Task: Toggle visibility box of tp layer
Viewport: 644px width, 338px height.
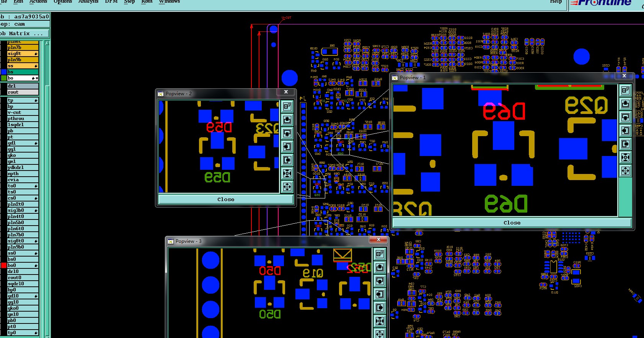Action: pos(4,100)
